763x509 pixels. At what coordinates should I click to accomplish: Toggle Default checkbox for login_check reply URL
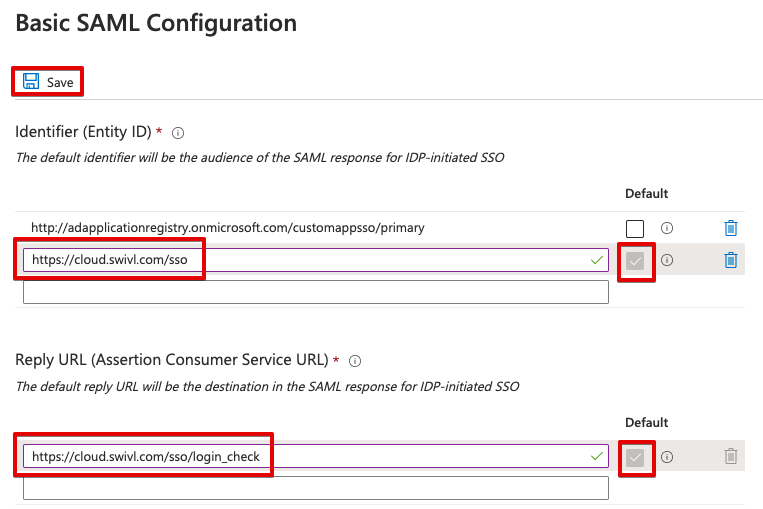[635, 457]
